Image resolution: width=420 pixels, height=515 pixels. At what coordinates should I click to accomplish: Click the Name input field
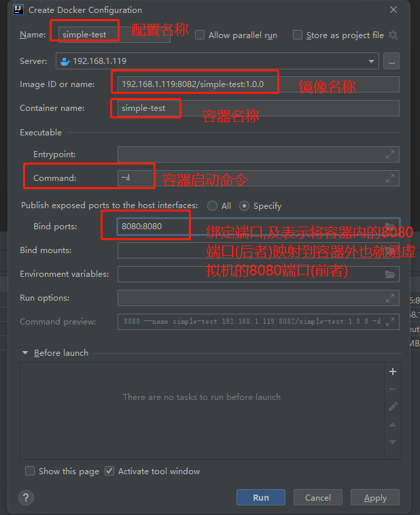[114, 35]
